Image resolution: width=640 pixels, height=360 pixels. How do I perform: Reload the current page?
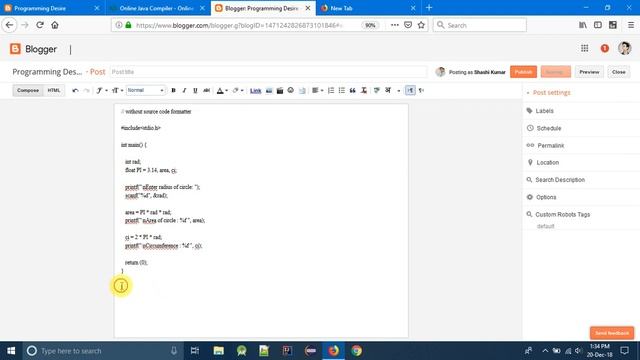pyautogui.click(x=40, y=25)
